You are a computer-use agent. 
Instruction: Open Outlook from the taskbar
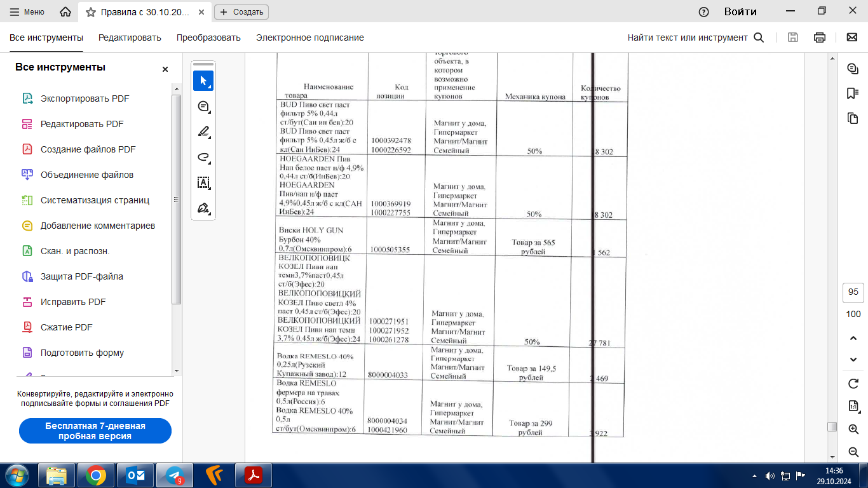pyautogui.click(x=135, y=475)
